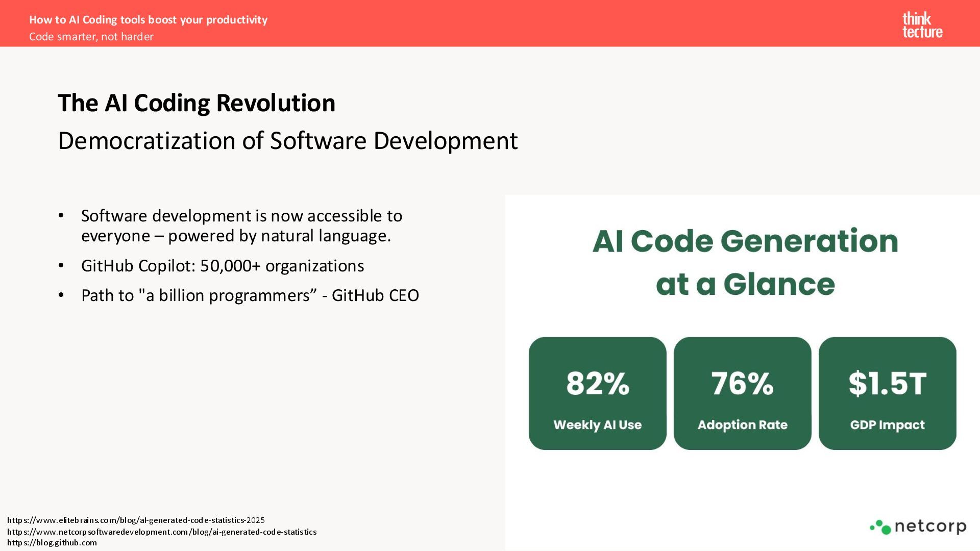The image size is (980, 551).
Task: Click the subtitle Democratization of Software Development
Action: pos(288,141)
